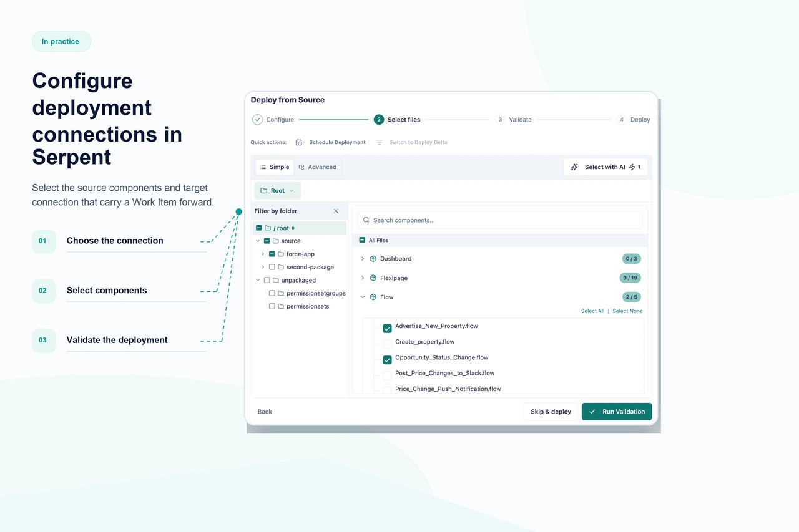Collapse the unpackaged folder node
799x532 pixels.
tap(258, 281)
